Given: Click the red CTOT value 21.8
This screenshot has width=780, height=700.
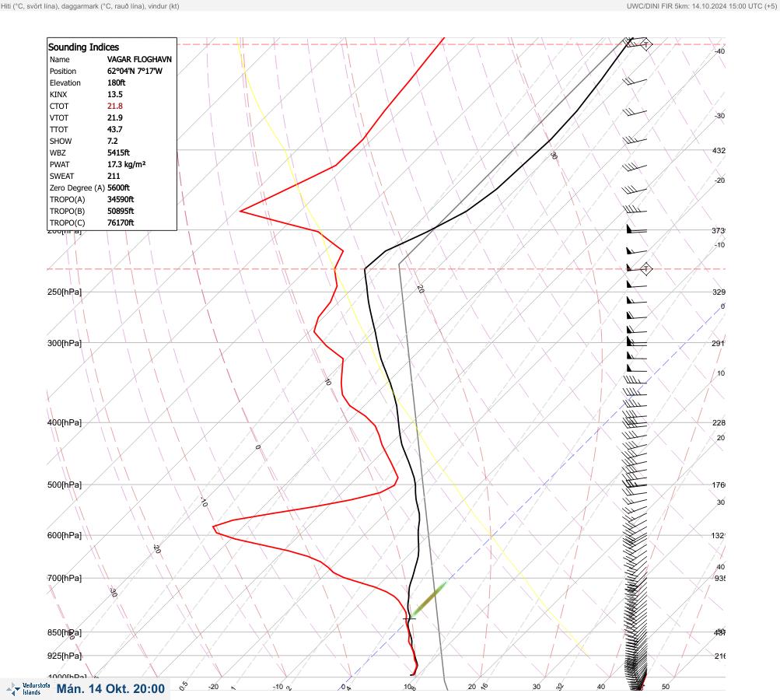Looking at the screenshot, I should 115,106.
